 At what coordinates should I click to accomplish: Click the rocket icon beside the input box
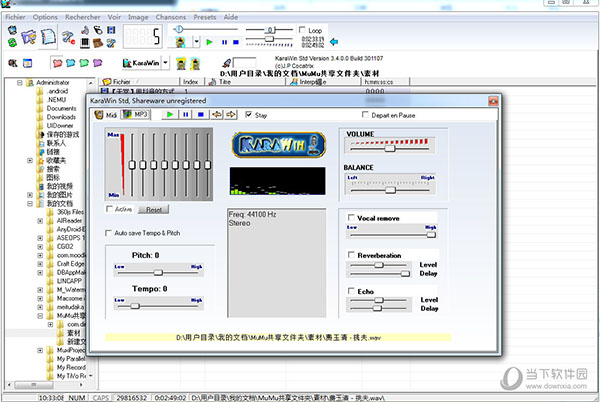tap(227, 63)
